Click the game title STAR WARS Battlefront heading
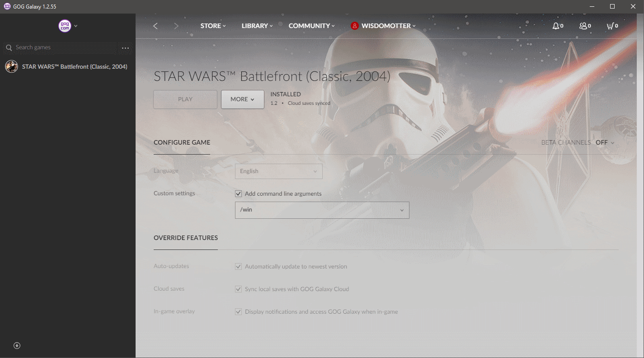This screenshot has height=358, width=644. tap(272, 76)
